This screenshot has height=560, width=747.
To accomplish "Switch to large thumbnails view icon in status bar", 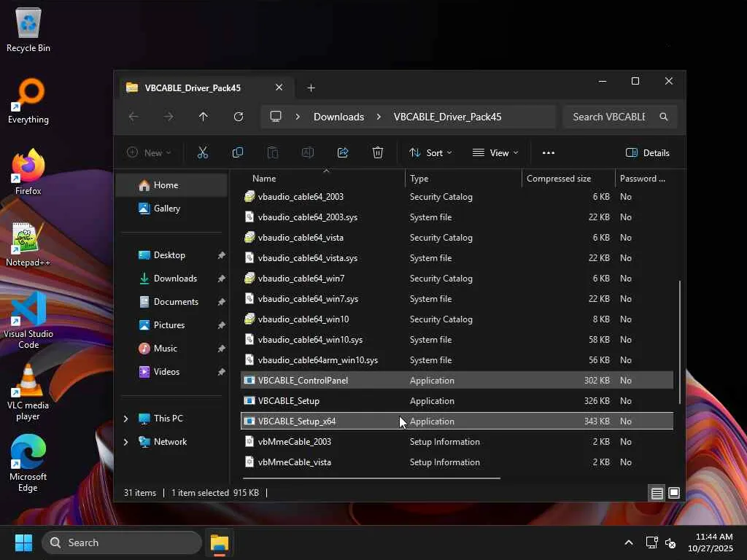I will coord(674,493).
